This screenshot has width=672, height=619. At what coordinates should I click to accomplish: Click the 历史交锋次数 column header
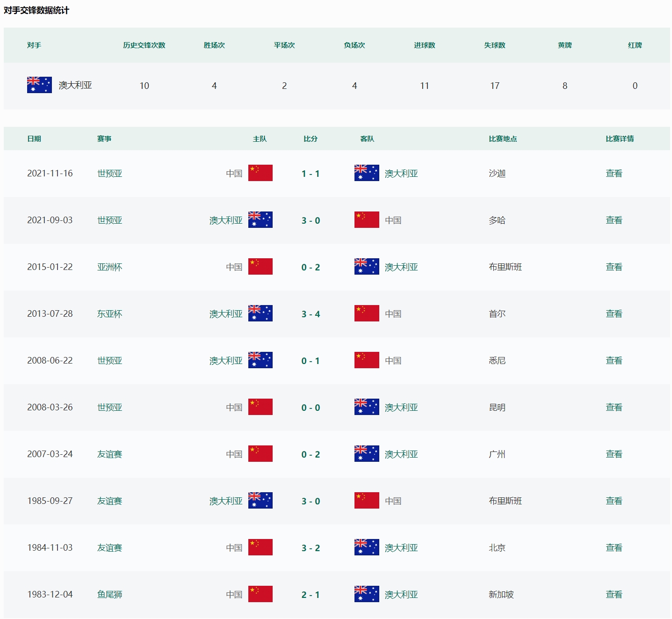tap(144, 45)
